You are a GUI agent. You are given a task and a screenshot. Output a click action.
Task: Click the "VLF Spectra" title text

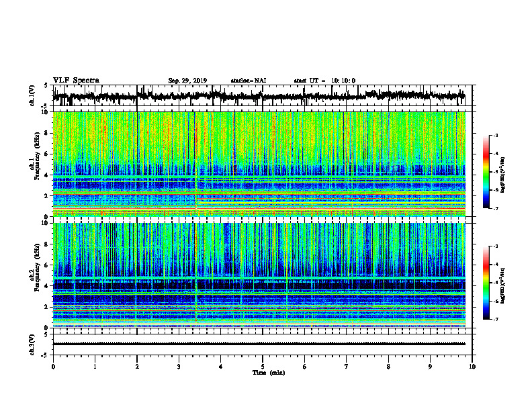pos(76,80)
